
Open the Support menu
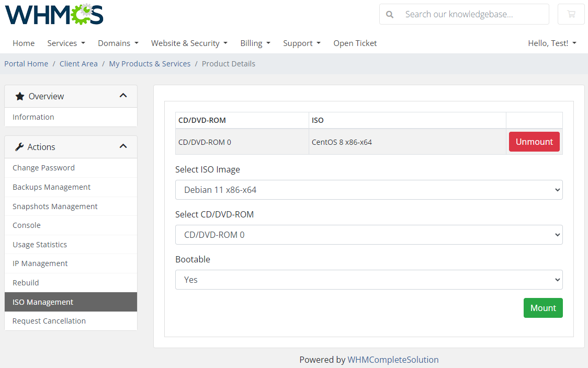[301, 43]
